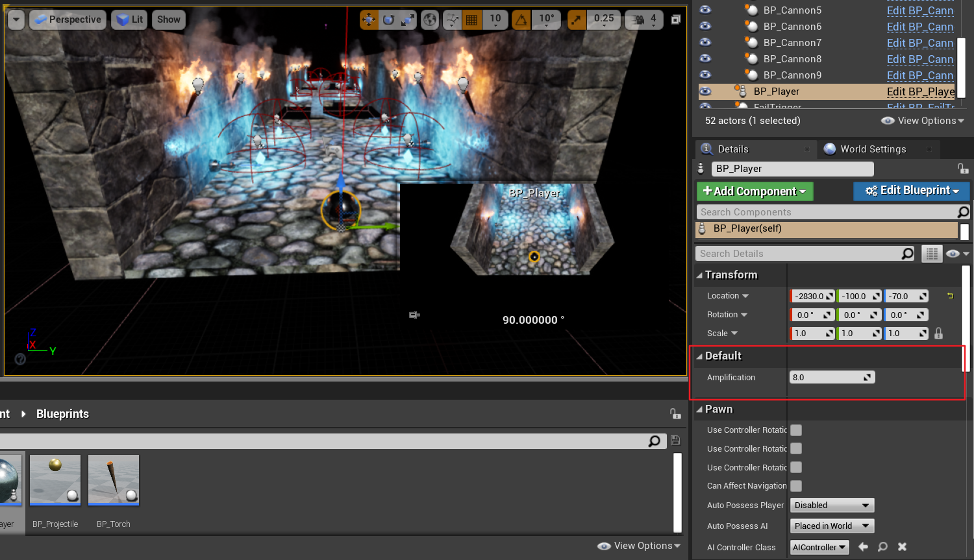Image resolution: width=974 pixels, height=560 pixels.
Task: Maximize or restore the viewport icon
Action: (x=675, y=19)
